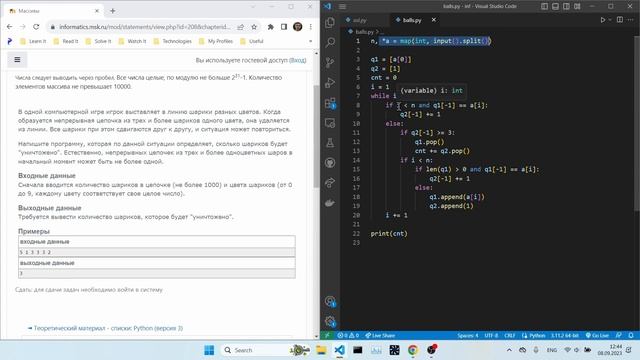Open the status bar feedback icon
This screenshot has height=360, width=640.
pyautogui.click(x=619, y=336)
